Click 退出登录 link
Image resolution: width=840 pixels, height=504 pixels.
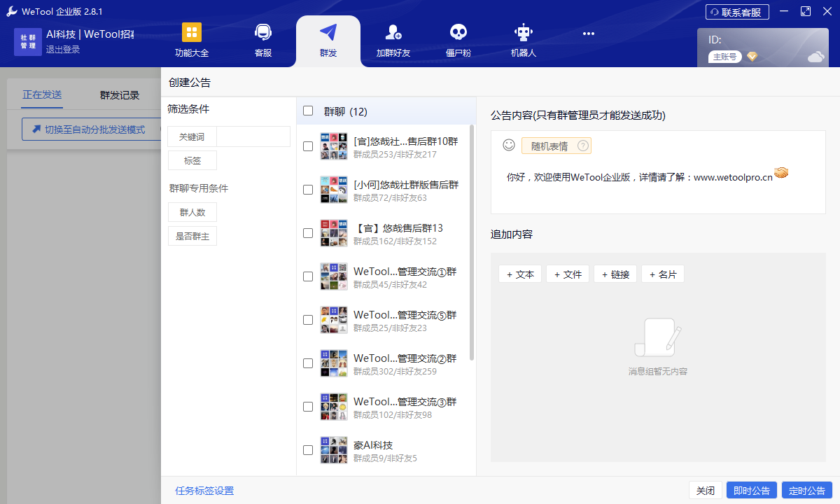pyautogui.click(x=63, y=50)
